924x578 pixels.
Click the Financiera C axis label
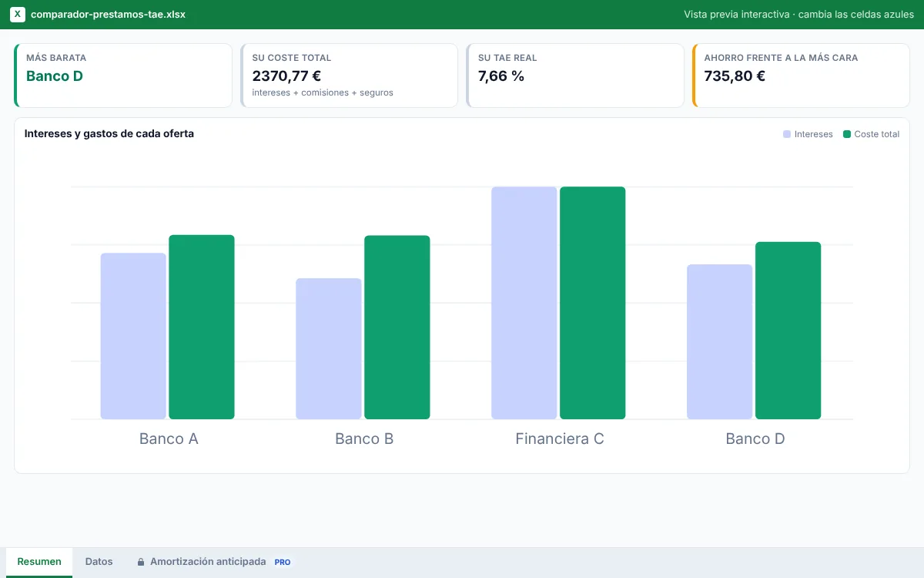560,439
